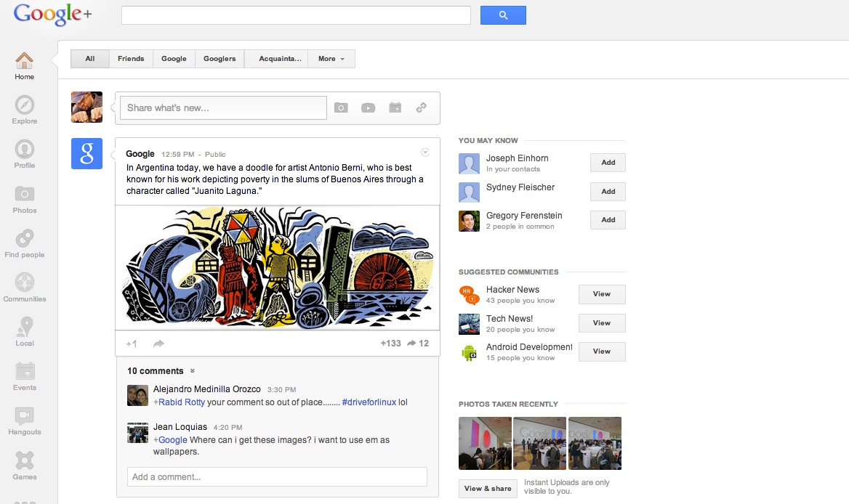Add Gregory Ferenstein to circles

608,219
